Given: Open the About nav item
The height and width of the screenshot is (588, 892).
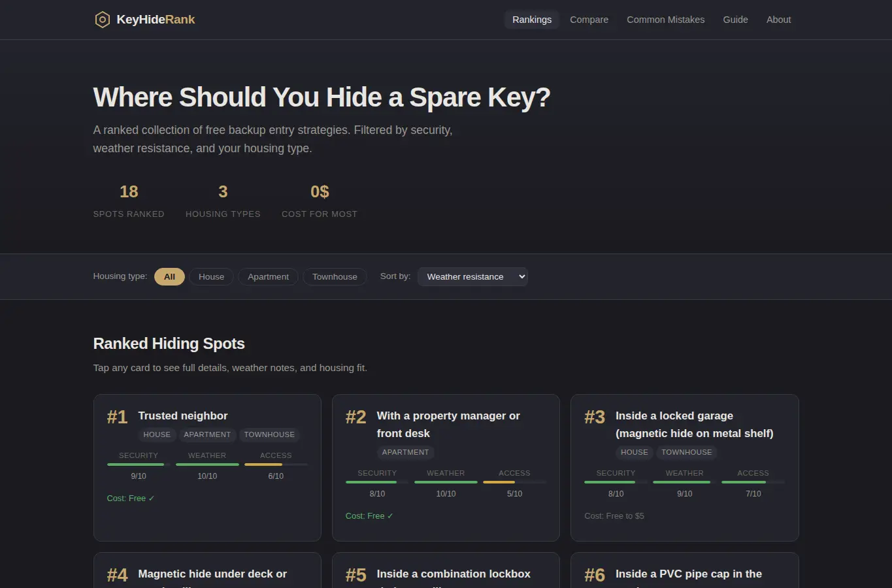Looking at the screenshot, I should (778, 20).
